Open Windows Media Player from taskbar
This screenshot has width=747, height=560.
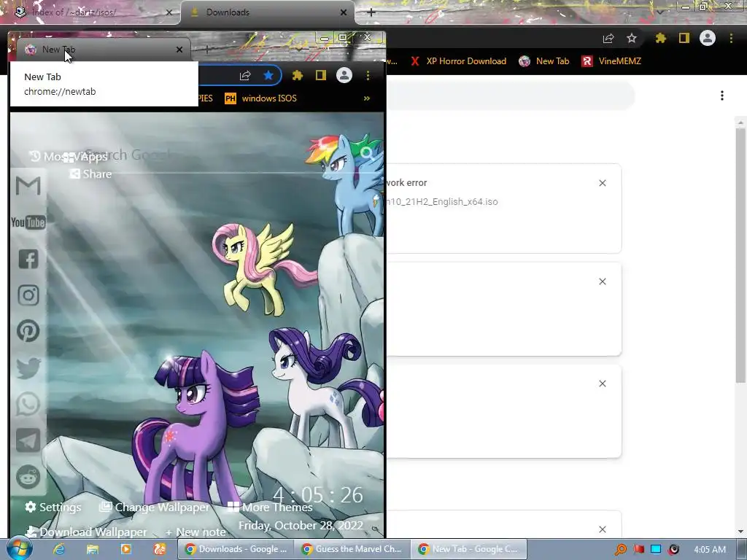(125, 549)
